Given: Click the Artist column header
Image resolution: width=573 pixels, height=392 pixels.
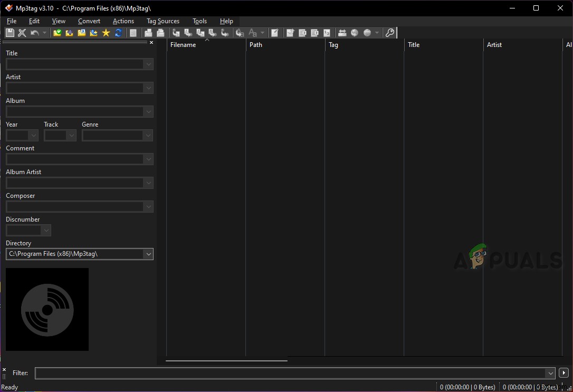Looking at the screenshot, I should [x=522, y=45].
